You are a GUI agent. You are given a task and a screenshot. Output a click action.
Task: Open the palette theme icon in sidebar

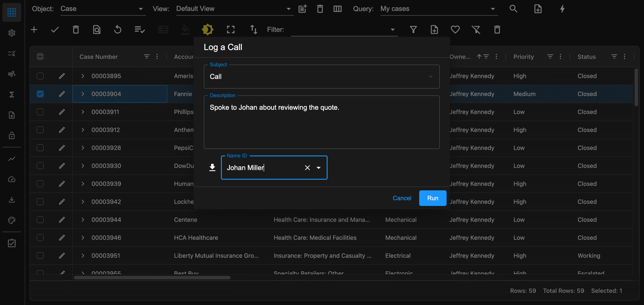(12, 220)
